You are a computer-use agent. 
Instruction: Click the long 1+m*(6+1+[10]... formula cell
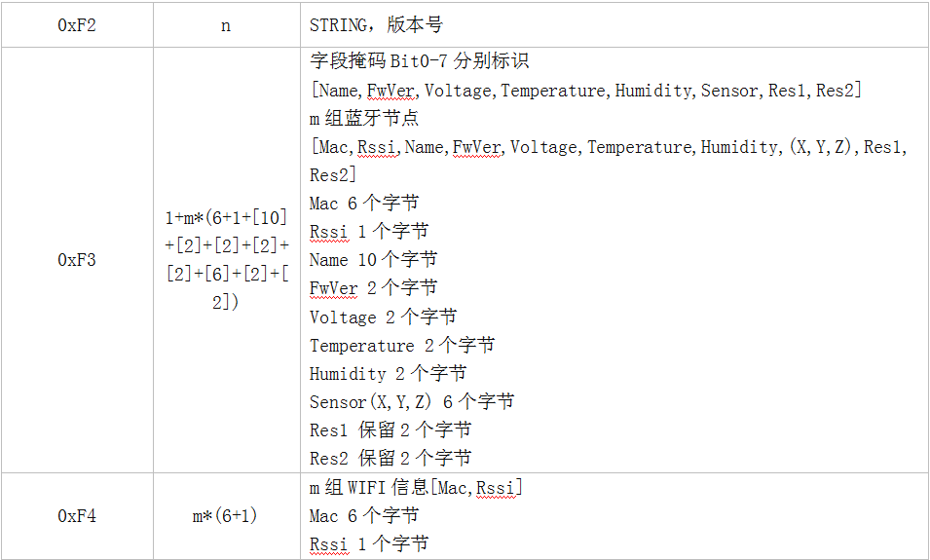tap(226, 260)
